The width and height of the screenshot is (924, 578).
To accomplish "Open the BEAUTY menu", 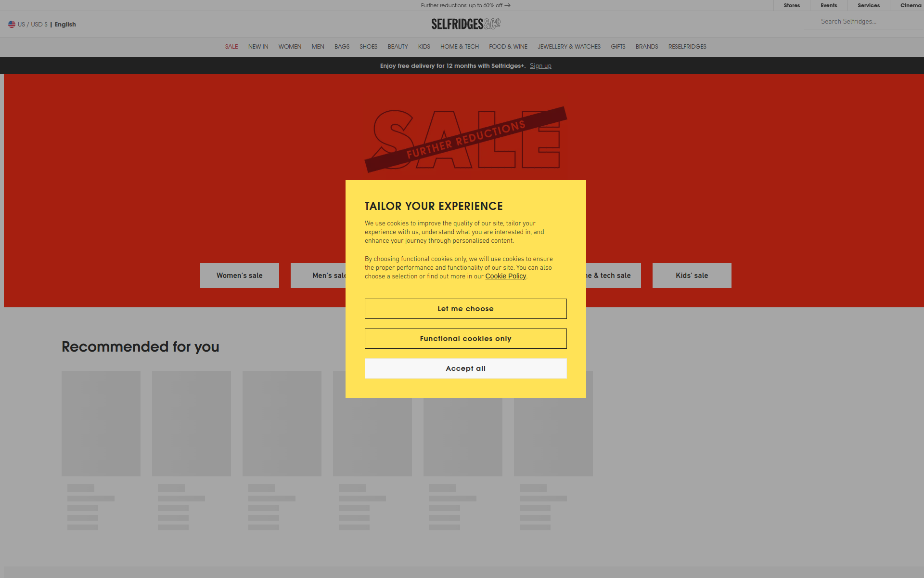I will point(398,47).
